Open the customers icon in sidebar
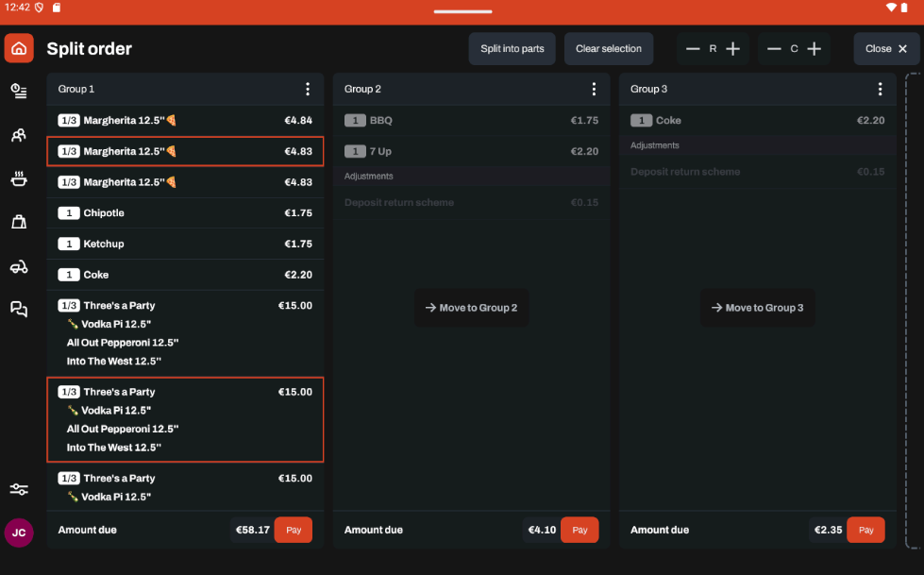 pos(19,135)
